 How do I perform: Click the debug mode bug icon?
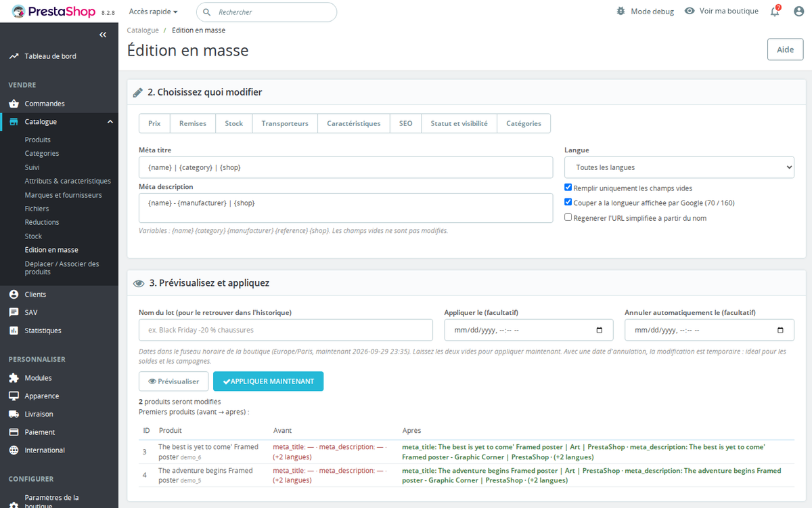(621, 12)
